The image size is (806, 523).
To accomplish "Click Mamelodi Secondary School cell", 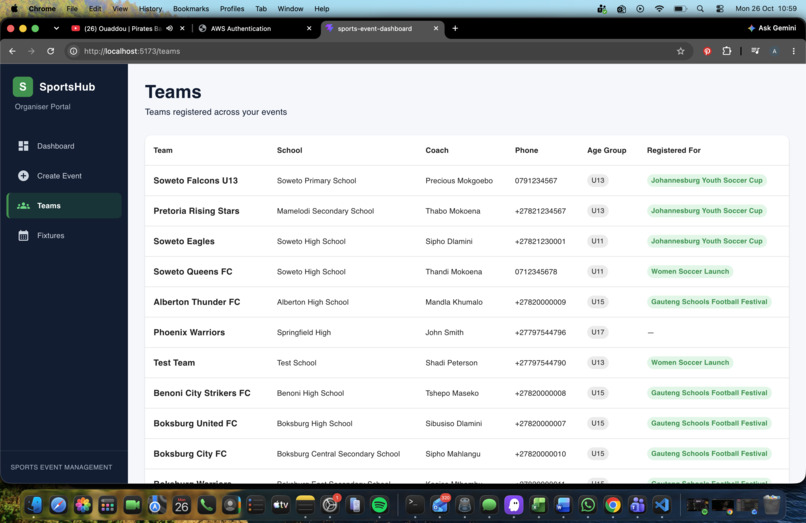I will point(325,211).
